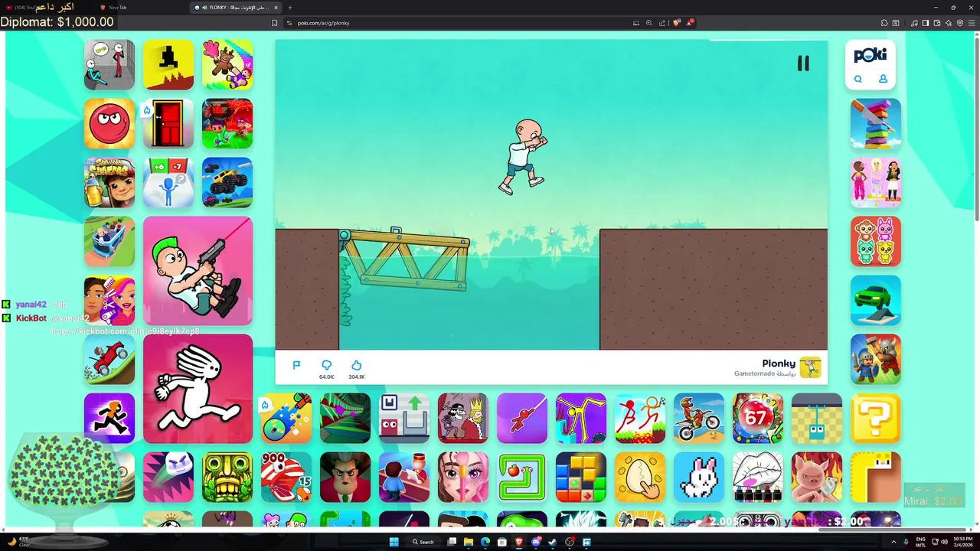The image size is (980, 551).
Task: Open the browser hamburger menu
Action: [971, 23]
